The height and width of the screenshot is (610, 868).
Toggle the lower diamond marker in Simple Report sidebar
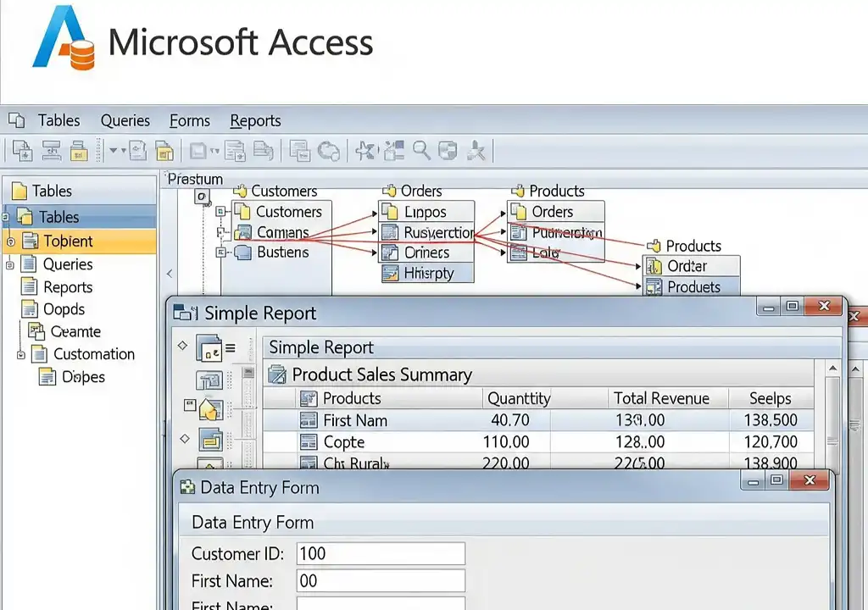coord(185,439)
